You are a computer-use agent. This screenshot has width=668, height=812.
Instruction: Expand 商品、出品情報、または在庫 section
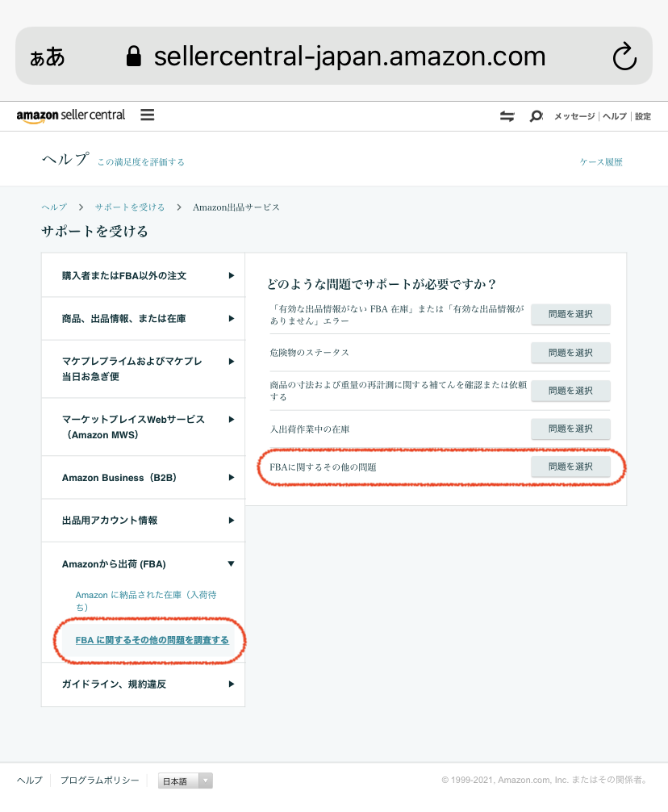point(143,318)
